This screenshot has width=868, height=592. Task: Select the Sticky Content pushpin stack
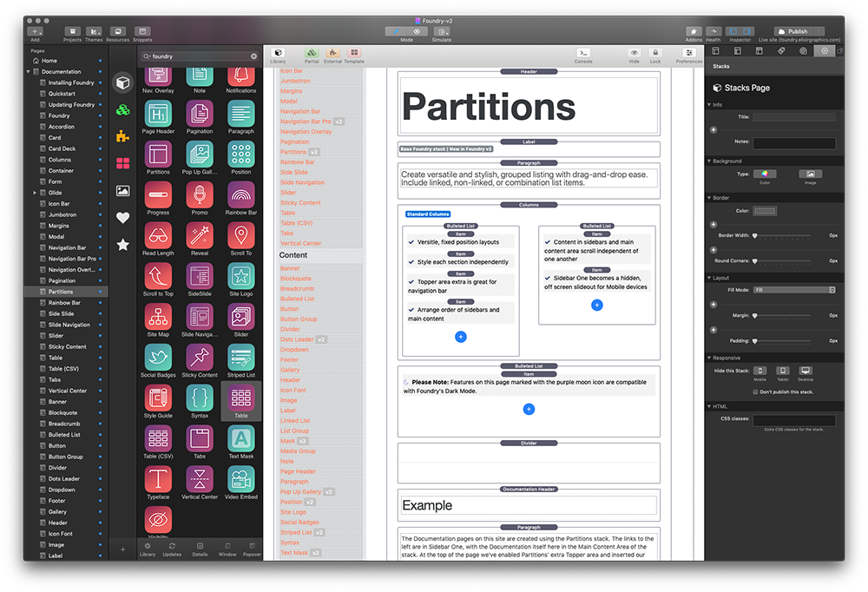pos(200,357)
